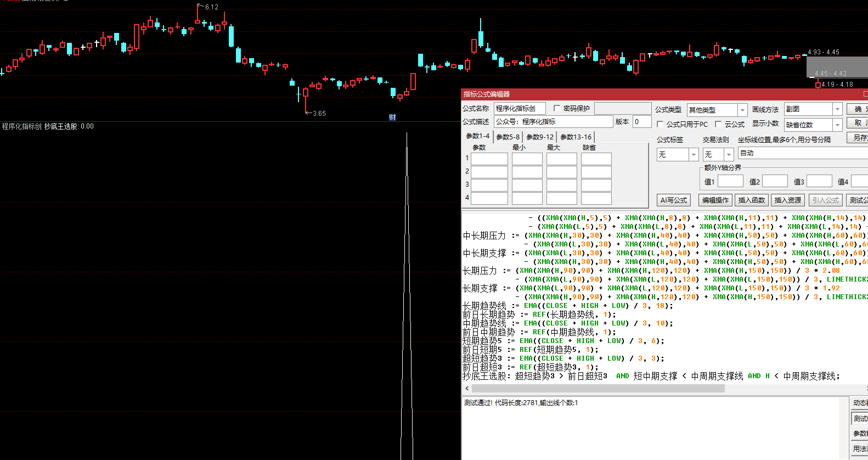Select the 参数9-12 tab
Screen dimensions: 868x460
[540, 137]
